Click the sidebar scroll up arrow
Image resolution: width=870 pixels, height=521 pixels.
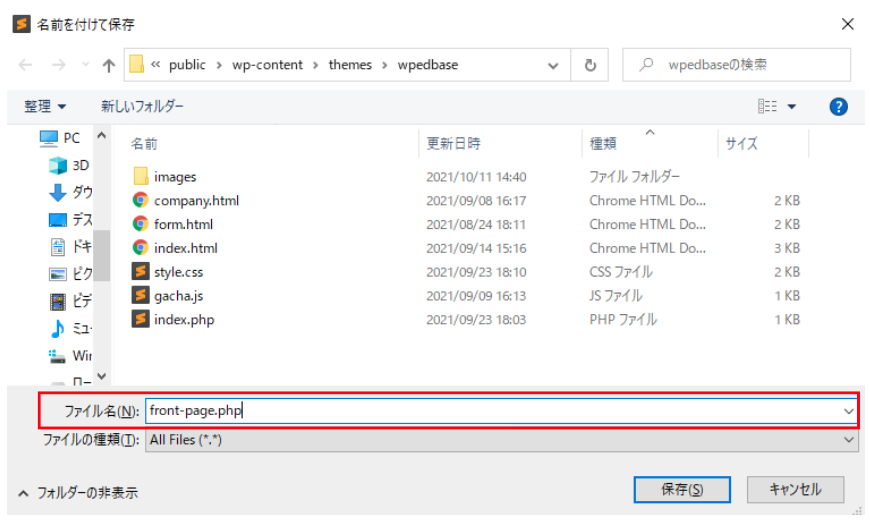[102, 135]
